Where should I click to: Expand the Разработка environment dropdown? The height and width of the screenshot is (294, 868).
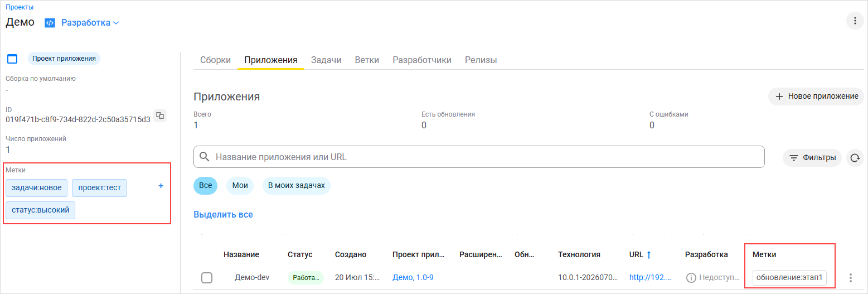90,23
